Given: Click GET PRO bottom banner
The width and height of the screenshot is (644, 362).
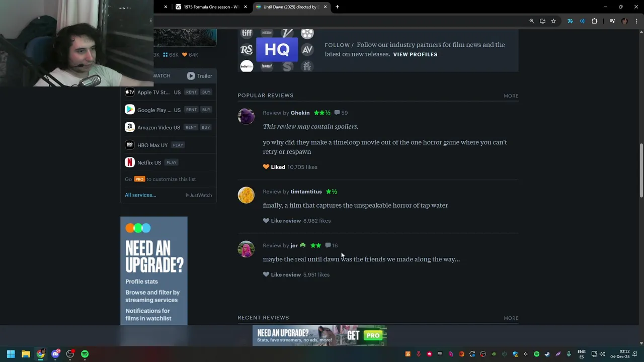Looking at the screenshot, I should (x=319, y=335).
